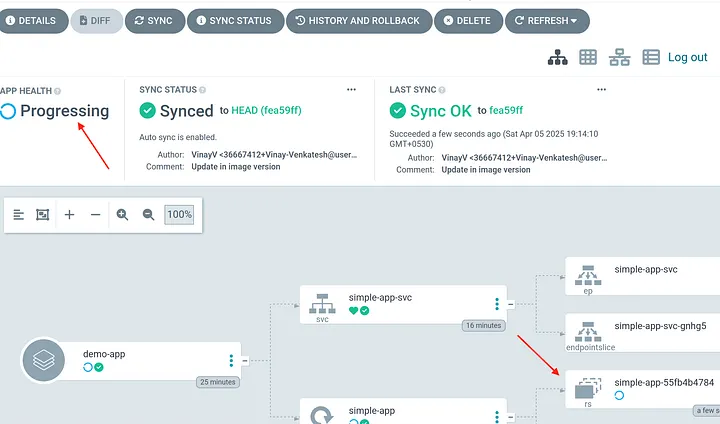Screen dimensions: 720x424
Task: Open History and Rollback
Action: coord(359,20)
